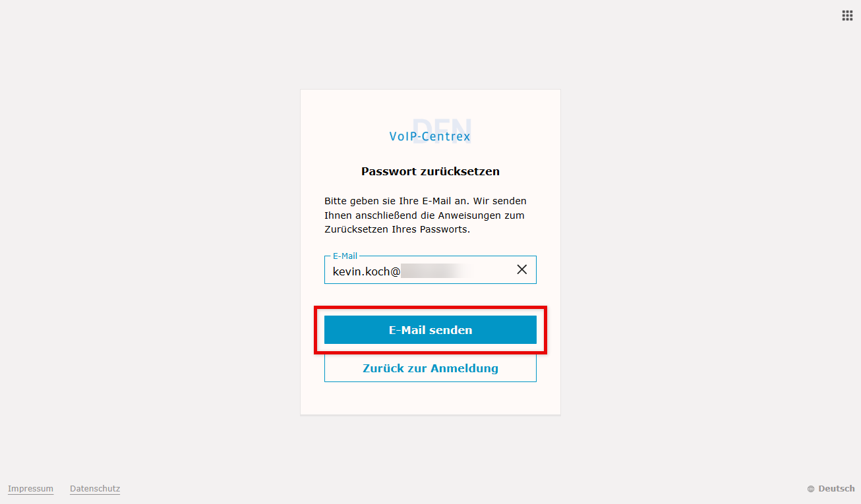The width and height of the screenshot is (861, 504).
Task: Click the kevin.koch@ text in the field
Action: pos(367,271)
